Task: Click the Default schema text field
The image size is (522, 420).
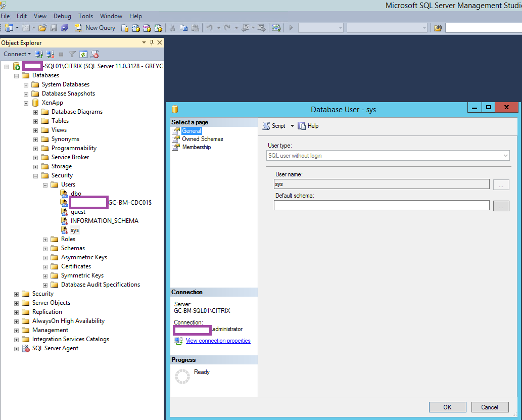Action: pos(382,205)
